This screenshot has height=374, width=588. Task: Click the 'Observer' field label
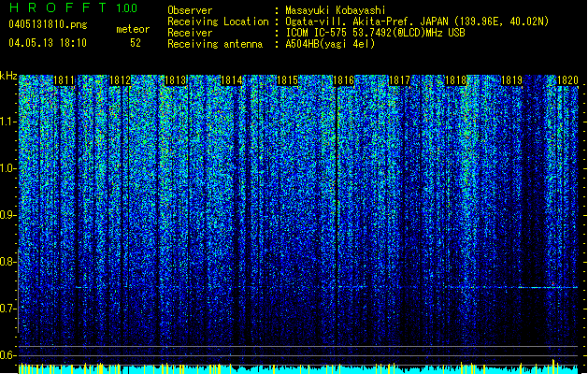tap(190, 10)
